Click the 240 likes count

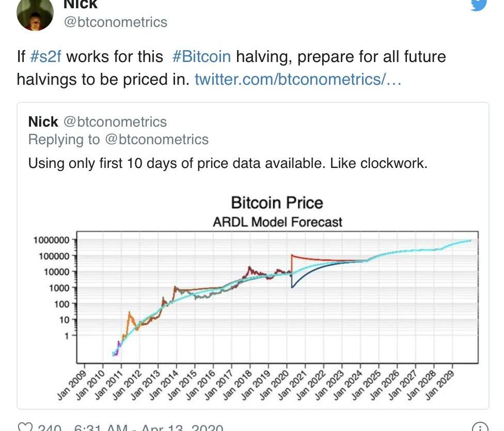50,428
